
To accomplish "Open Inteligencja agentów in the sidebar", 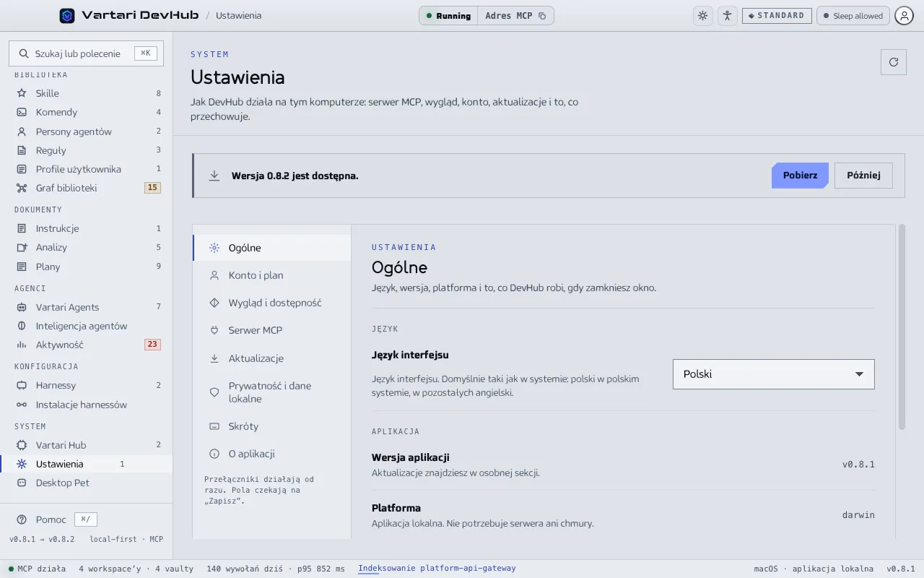I will (87, 326).
